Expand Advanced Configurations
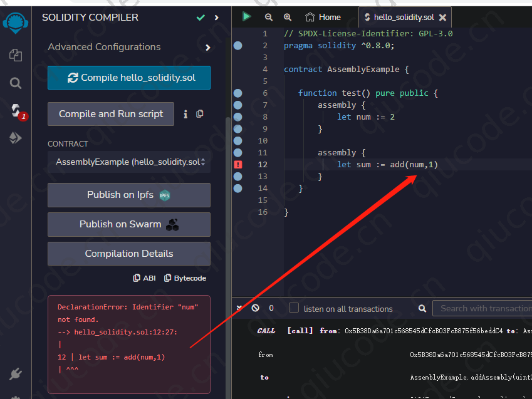 coord(129,47)
